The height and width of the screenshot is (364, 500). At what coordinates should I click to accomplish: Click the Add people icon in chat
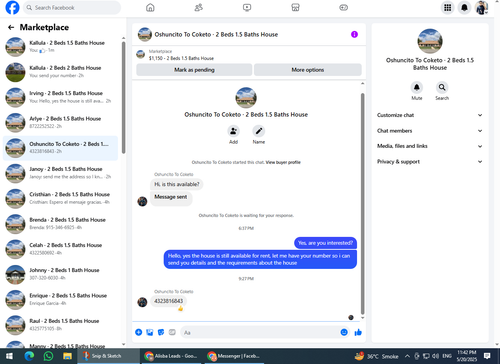click(233, 131)
